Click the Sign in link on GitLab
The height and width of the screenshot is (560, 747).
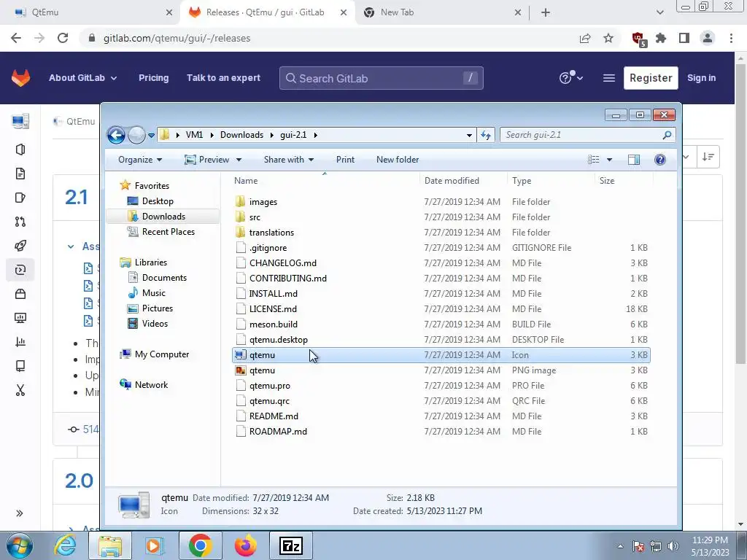pyautogui.click(x=701, y=77)
